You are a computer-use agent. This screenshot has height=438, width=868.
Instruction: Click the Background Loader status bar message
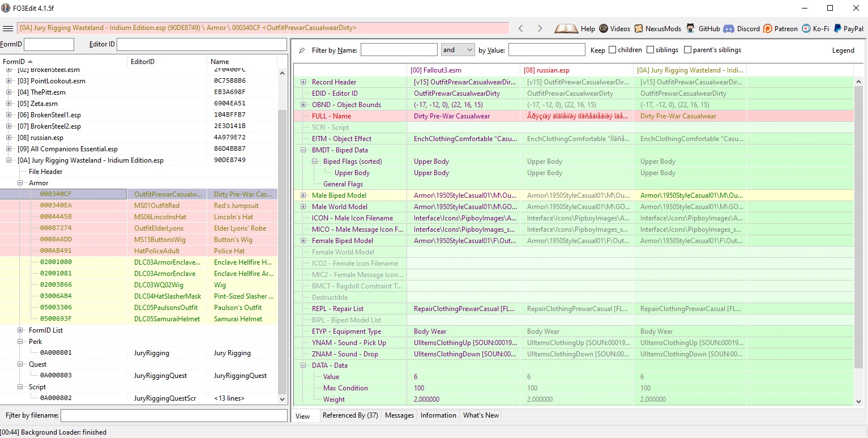(53, 432)
